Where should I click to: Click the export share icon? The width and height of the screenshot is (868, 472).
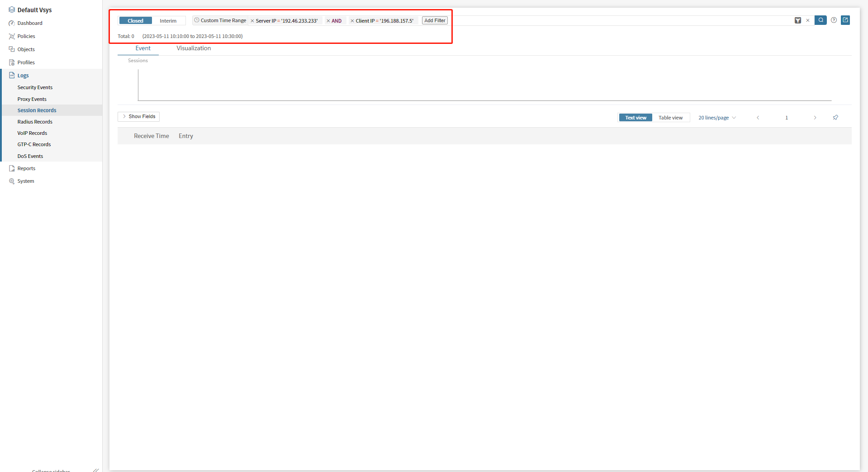pos(845,20)
